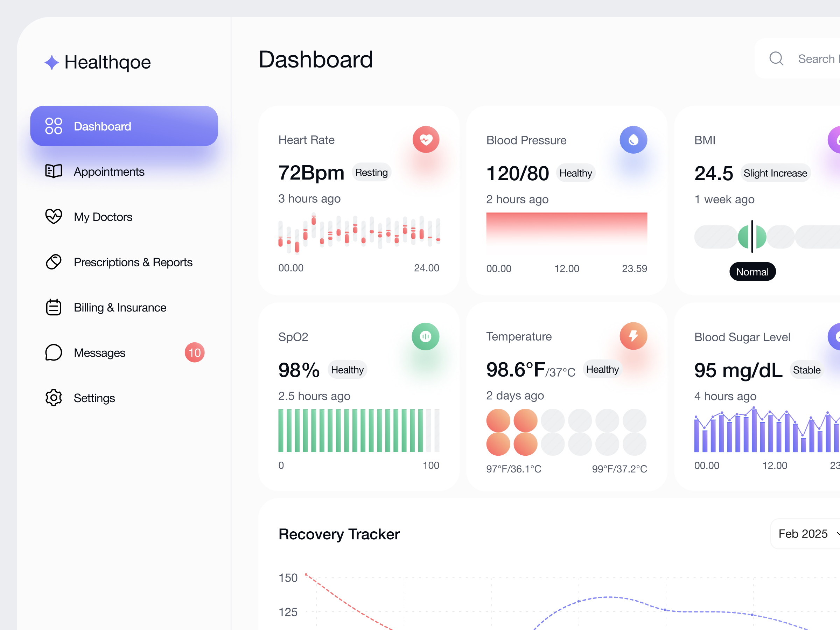Click the heart rate icon on Heart Rate card
The width and height of the screenshot is (840, 630).
pos(426,139)
